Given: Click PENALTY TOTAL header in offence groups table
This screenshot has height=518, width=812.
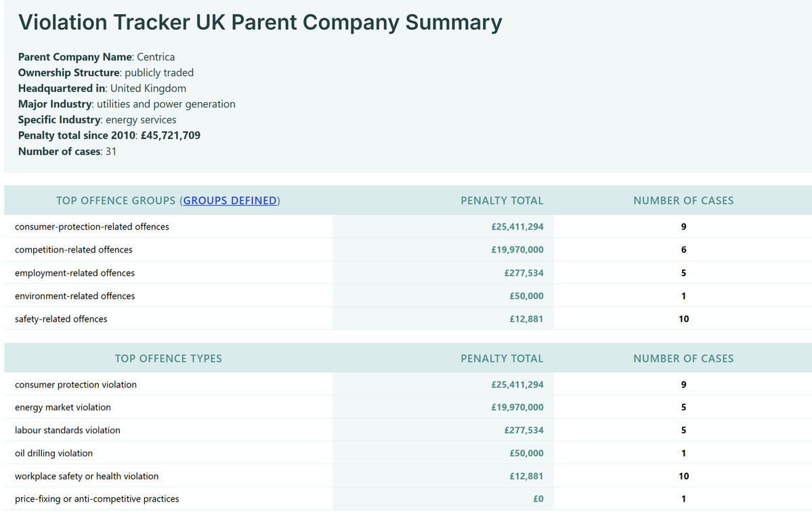Looking at the screenshot, I should [x=502, y=200].
